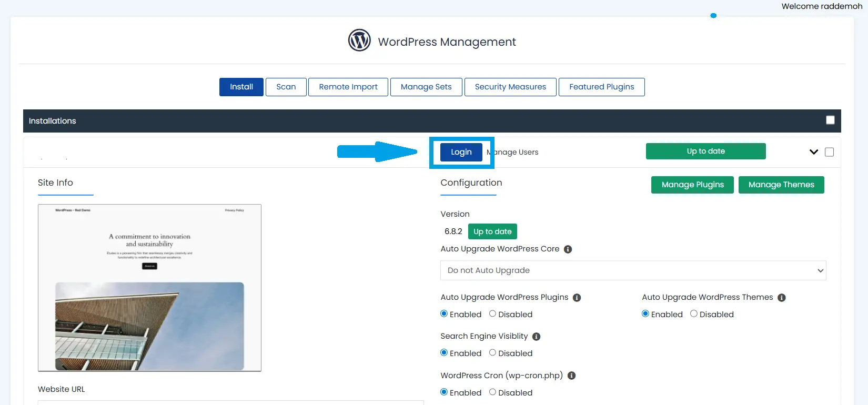Open info icon for Auto Upgrade WordPress Themes
The height and width of the screenshot is (405, 868).
coord(782,298)
